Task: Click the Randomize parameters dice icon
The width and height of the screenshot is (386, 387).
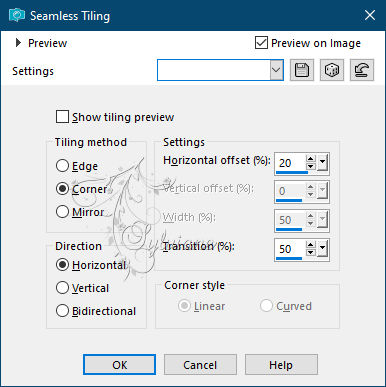Action: (x=332, y=70)
